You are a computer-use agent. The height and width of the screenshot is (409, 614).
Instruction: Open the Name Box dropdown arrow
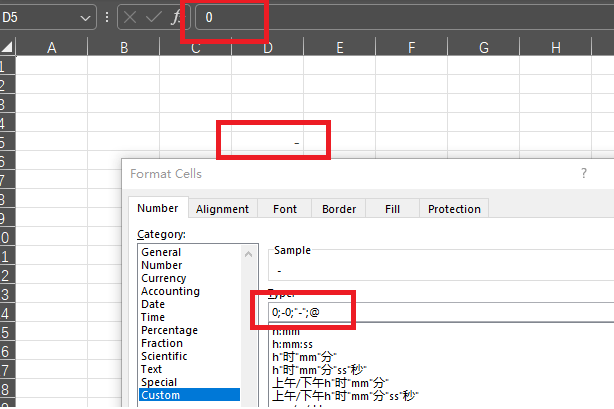85,18
